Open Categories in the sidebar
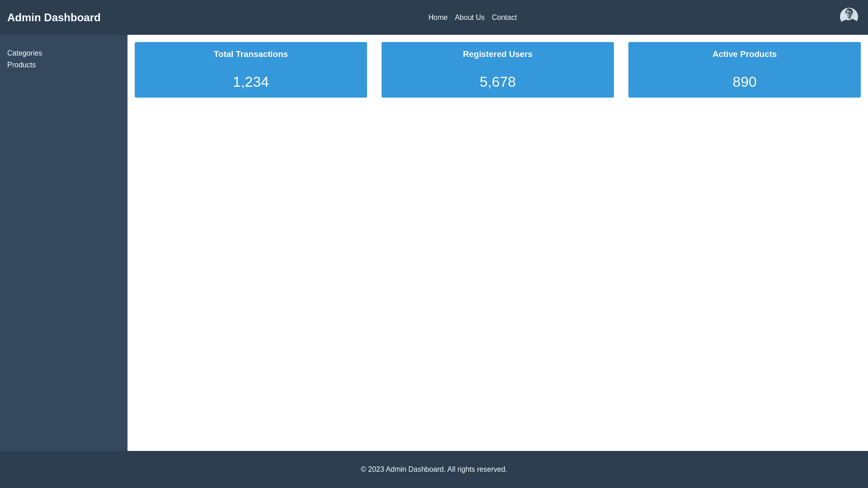 (24, 53)
